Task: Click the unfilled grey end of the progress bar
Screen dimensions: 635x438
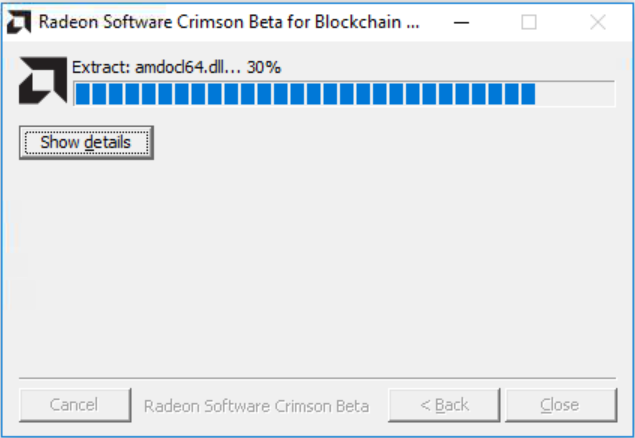Action: coord(575,94)
